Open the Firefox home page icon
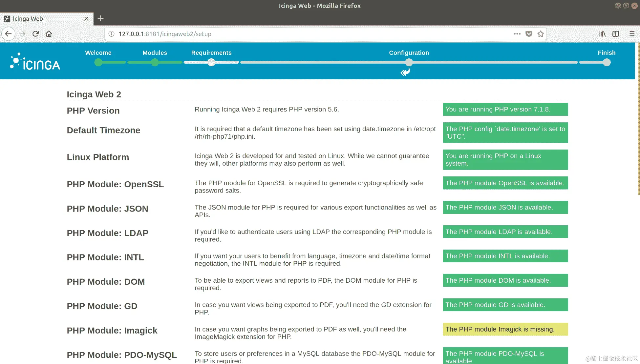This screenshot has height=364, width=640. [49, 34]
